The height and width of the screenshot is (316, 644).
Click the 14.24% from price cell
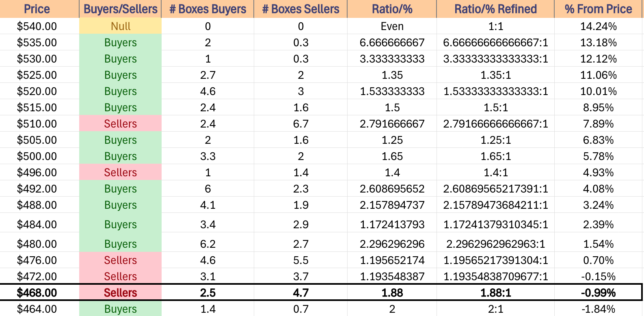[599, 26]
